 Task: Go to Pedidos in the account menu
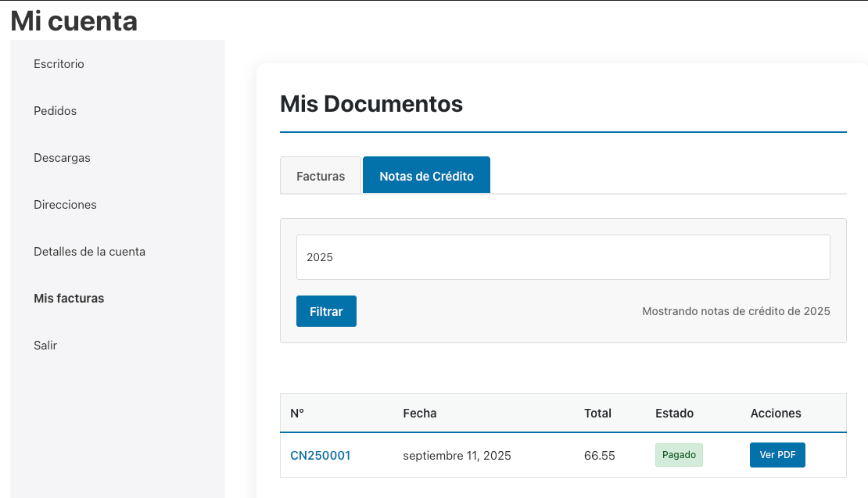[x=55, y=111]
